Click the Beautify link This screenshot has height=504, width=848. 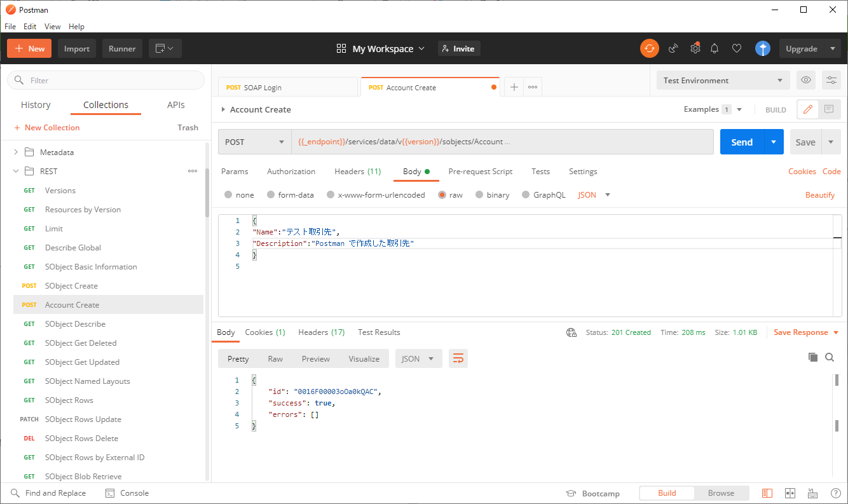pyautogui.click(x=820, y=195)
